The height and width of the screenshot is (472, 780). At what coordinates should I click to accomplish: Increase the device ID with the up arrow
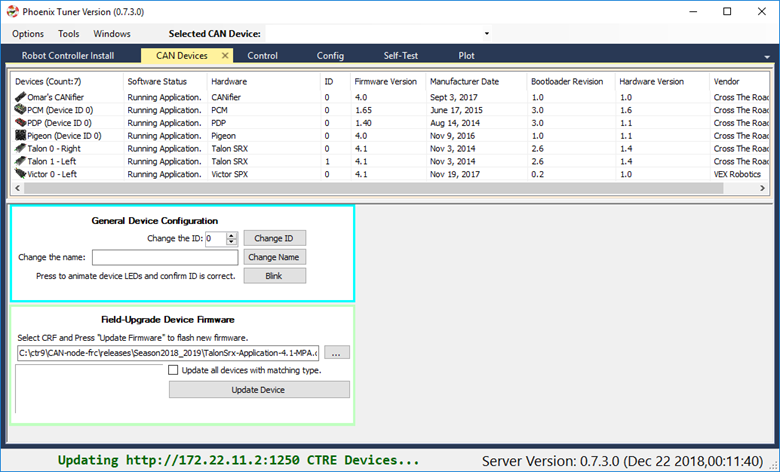[231, 235]
